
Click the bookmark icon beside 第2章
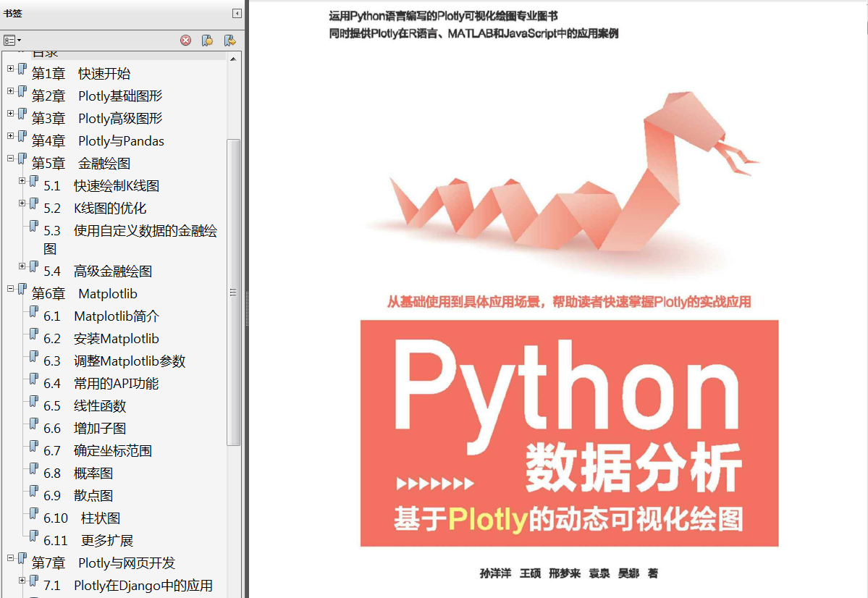[x=22, y=91]
